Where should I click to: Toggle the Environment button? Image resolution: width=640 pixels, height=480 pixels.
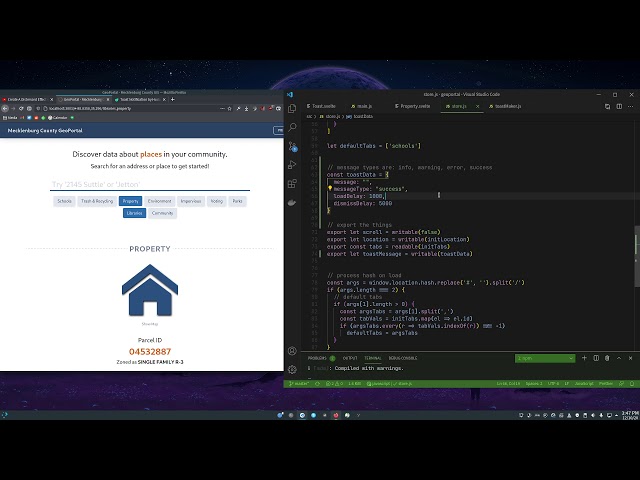pos(160,201)
